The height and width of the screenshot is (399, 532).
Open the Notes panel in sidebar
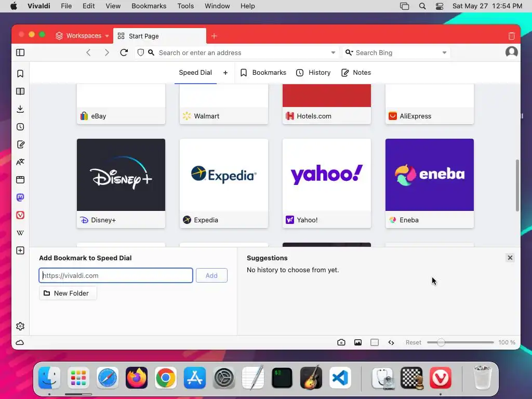20,144
